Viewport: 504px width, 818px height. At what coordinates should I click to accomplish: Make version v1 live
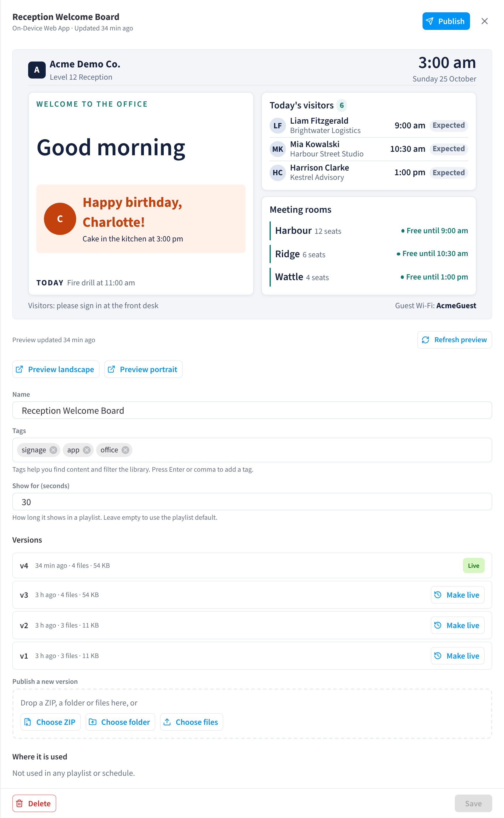457,655
